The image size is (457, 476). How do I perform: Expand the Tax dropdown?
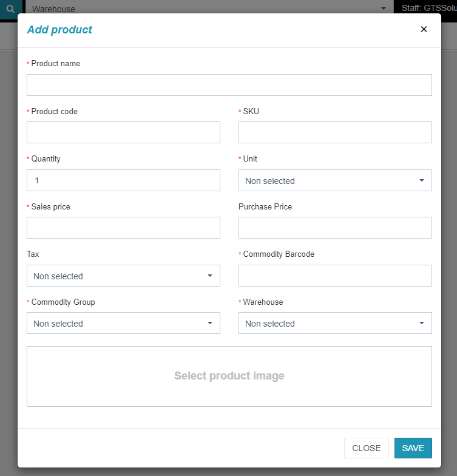(x=123, y=276)
